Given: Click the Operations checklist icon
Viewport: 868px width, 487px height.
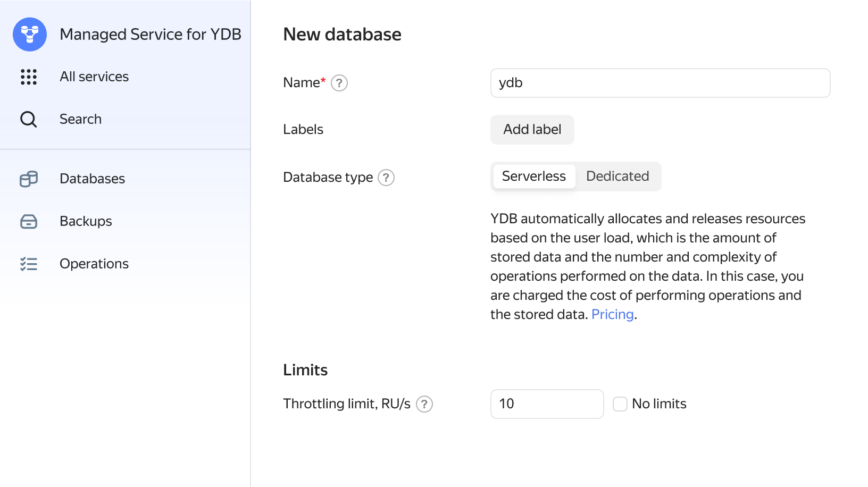Looking at the screenshot, I should click(29, 264).
